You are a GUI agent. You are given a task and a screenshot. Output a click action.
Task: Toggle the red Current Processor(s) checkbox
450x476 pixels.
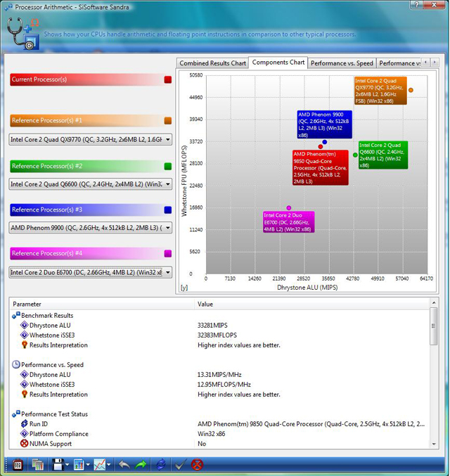[x=167, y=79]
